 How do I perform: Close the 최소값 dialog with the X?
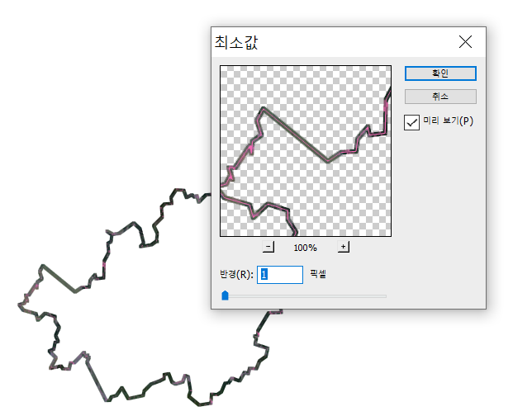point(465,42)
